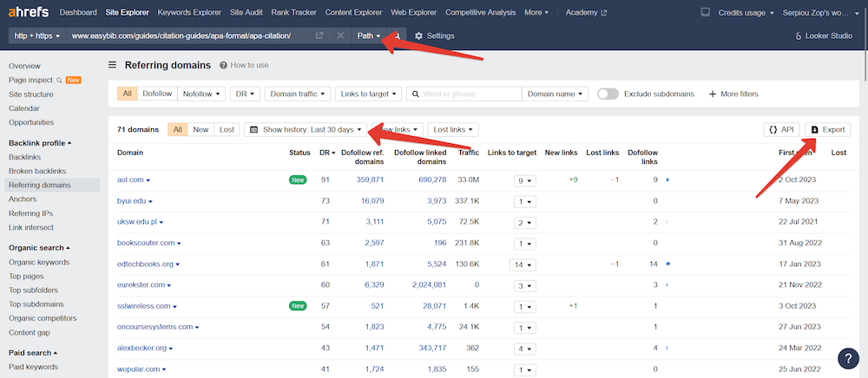Click the Settings gear icon
868x378 pixels.
point(419,36)
